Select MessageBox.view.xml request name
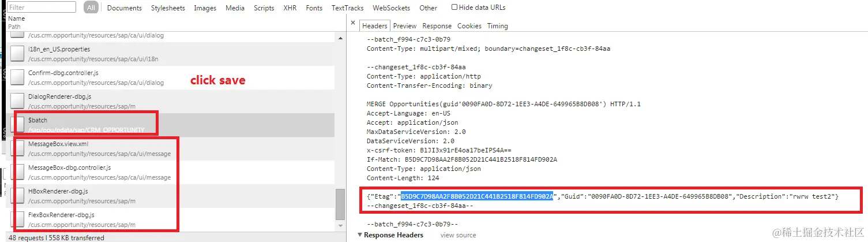The image size is (868, 242). pyautogui.click(x=58, y=144)
